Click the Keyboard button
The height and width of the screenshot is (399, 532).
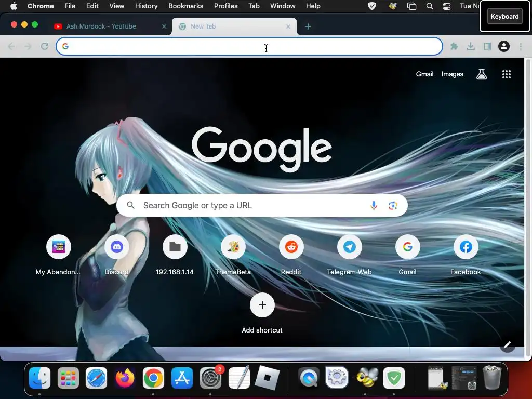[504, 16]
